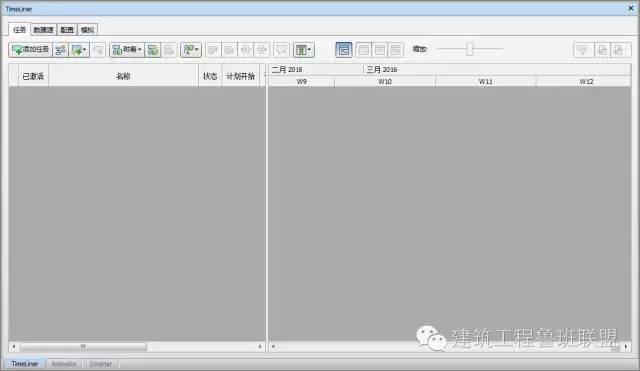
Task: Toggle Show Actual Dates view
Action: [380, 50]
